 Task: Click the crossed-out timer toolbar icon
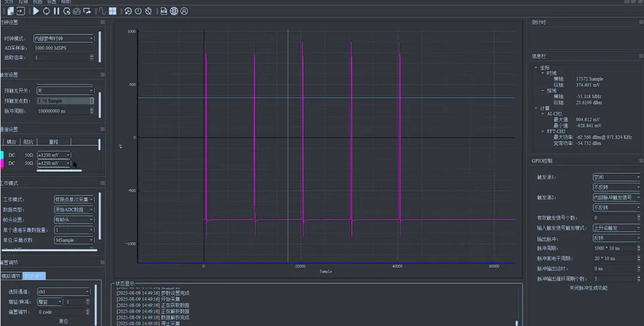148,11
